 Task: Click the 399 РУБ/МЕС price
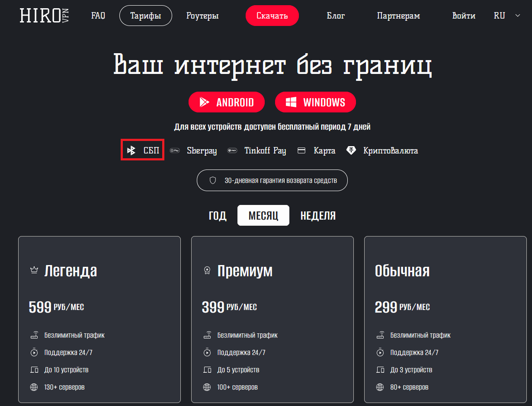tap(229, 307)
